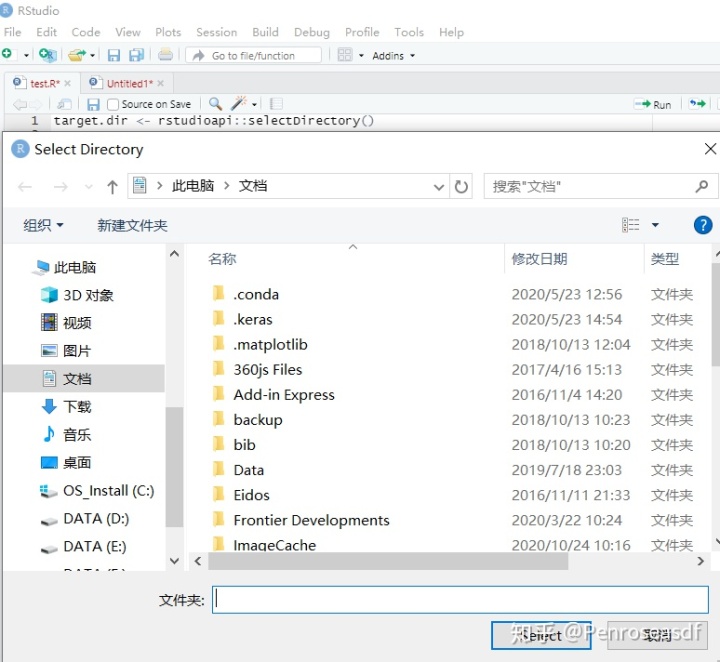This screenshot has height=662, width=720.
Task: Click the Save All documents icon
Action: [136, 55]
